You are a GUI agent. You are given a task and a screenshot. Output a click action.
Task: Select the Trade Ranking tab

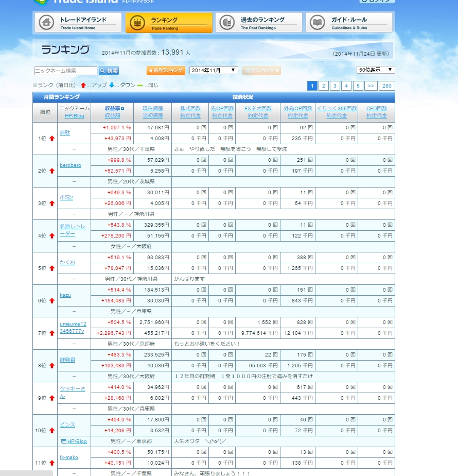tap(169, 23)
